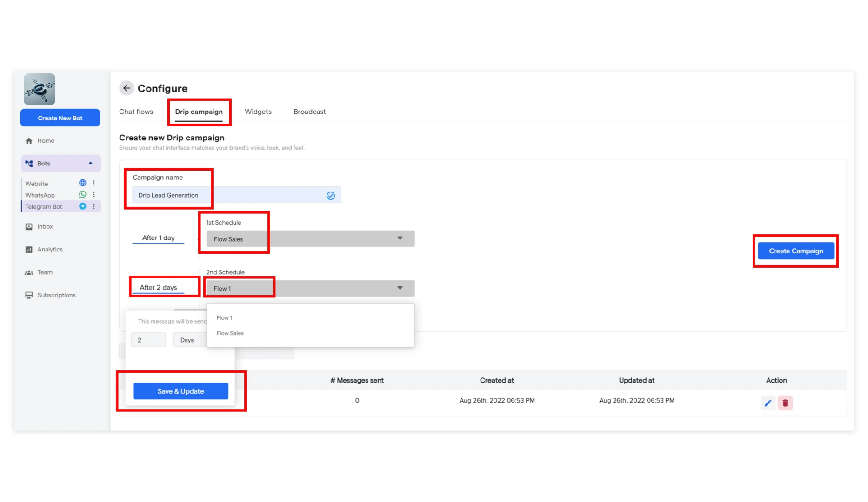Open the 2nd Schedule Flow 1 dropdown
This screenshot has width=868, height=502.
pyautogui.click(x=310, y=288)
